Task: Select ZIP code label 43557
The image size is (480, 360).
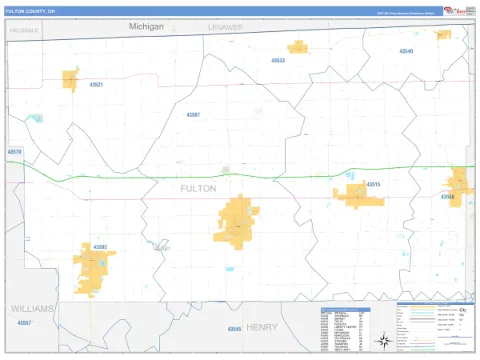Action: pos(24,323)
